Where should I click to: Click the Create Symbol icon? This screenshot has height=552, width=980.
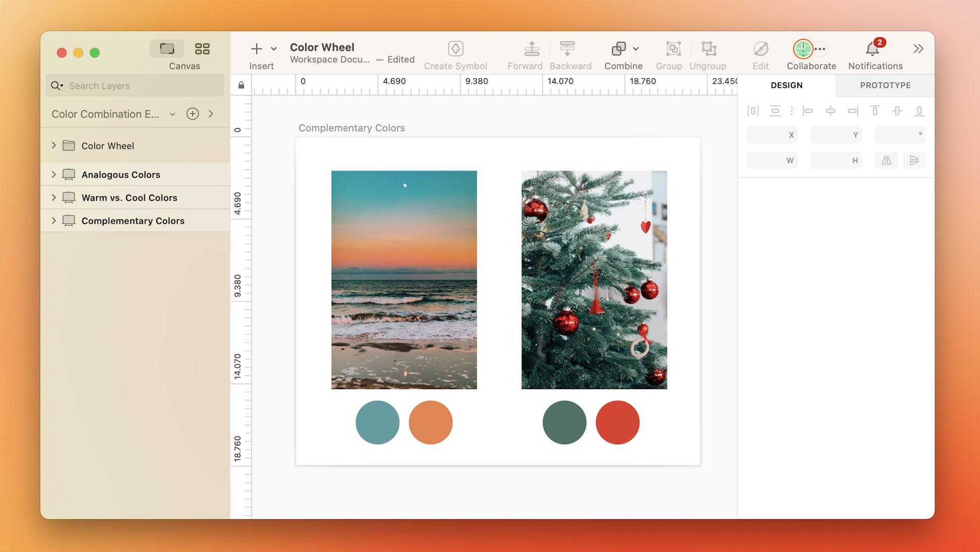coord(456,49)
